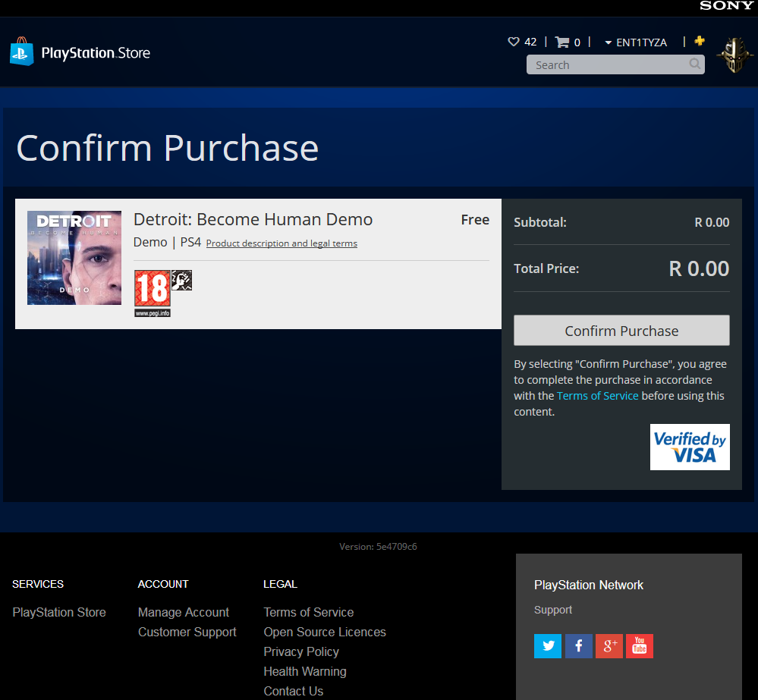Open footer Terms of Service under Legal
This screenshot has width=758, height=700.
[308, 612]
